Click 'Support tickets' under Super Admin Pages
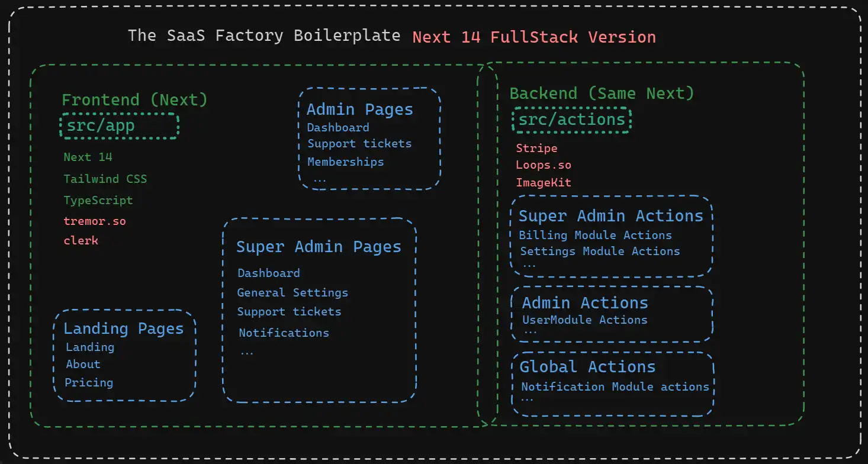Screen dimensions: 868x464 click(290, 311)
